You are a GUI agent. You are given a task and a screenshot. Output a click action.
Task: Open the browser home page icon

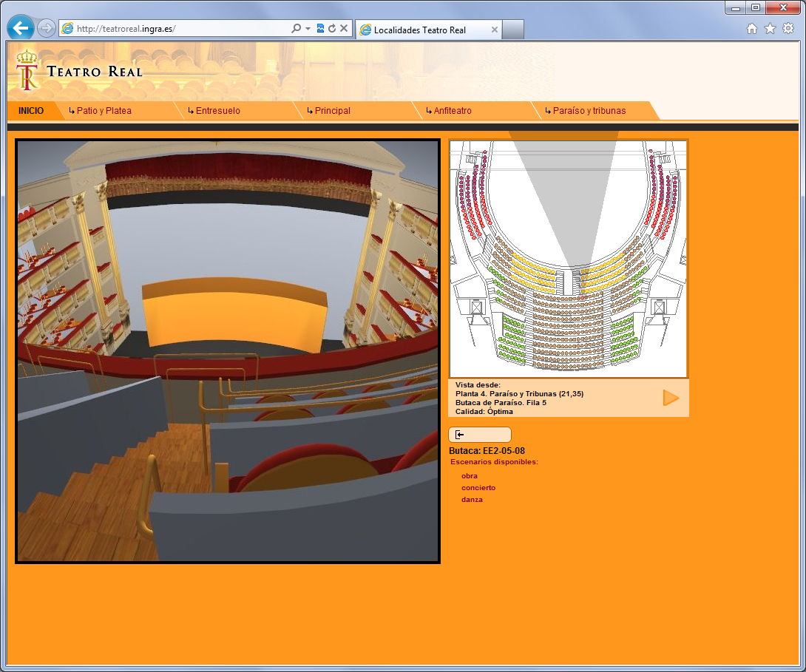tap(752, 29)
